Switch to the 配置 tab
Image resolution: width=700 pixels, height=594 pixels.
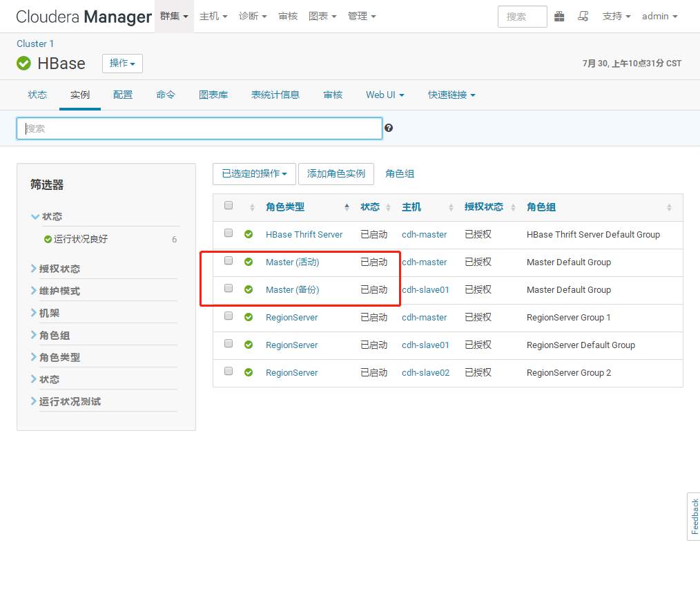pyautogui.click(x=123, y=95)
